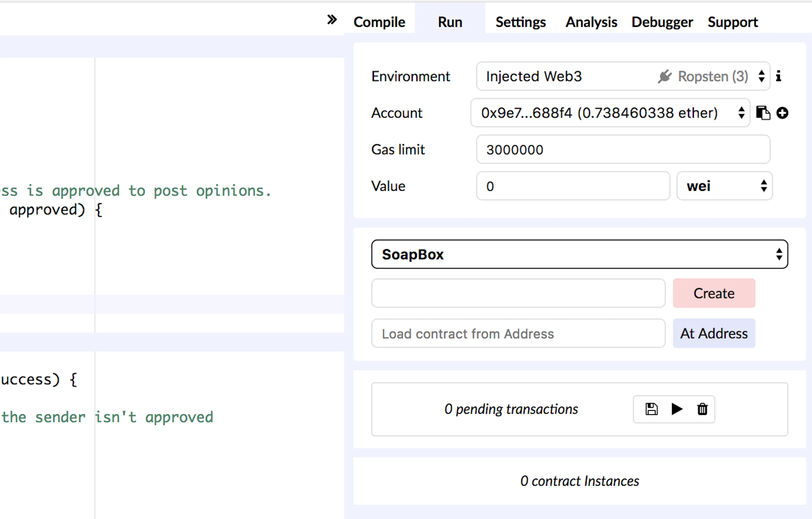Click the environment info icon

(x=778, y=76)
